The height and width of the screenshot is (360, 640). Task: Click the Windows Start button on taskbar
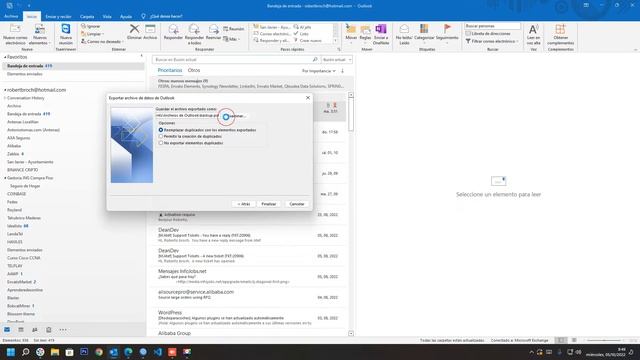click(11, 352)
